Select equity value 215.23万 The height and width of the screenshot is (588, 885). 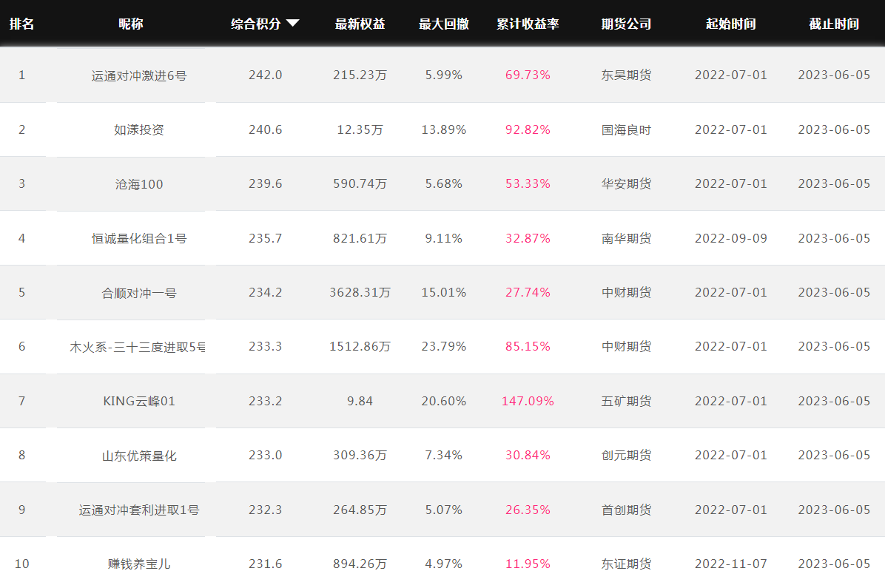[x=360, y=75]
